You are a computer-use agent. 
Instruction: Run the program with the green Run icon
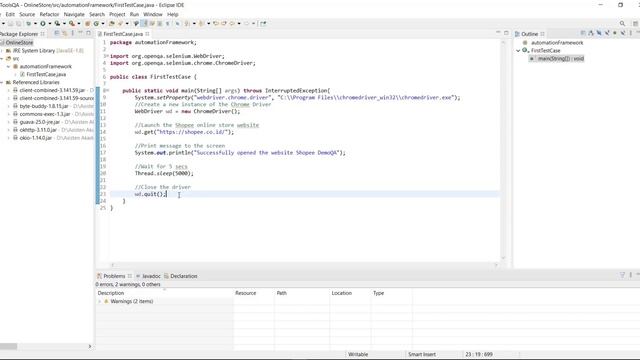point(42,24)
